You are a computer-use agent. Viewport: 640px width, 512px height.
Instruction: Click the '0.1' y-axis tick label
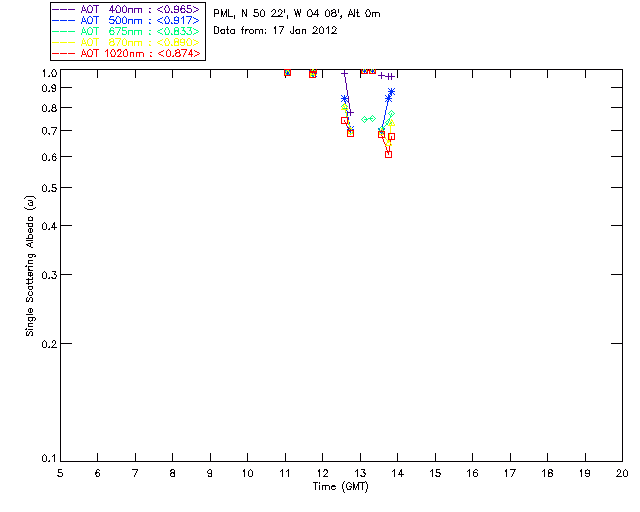49,459
